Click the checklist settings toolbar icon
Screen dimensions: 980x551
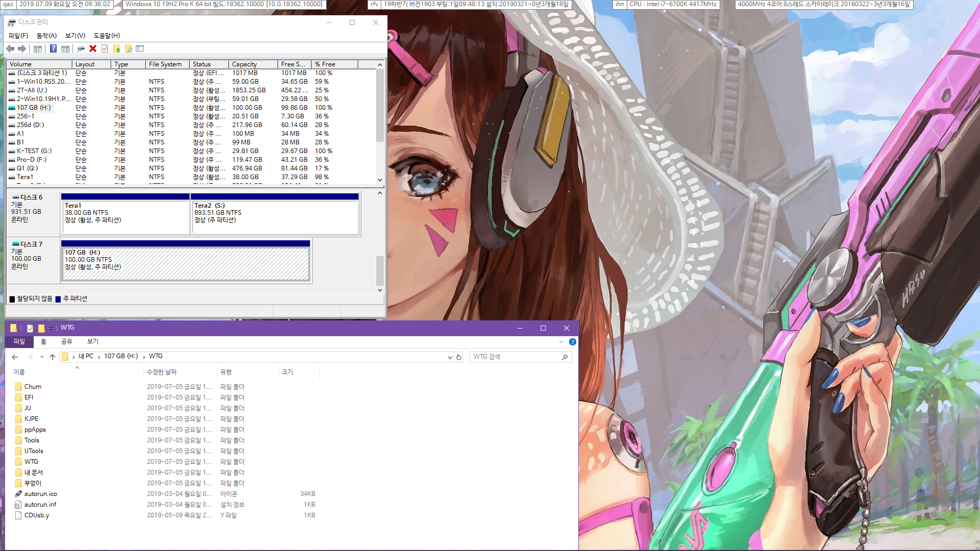click(x=140, y=48)
